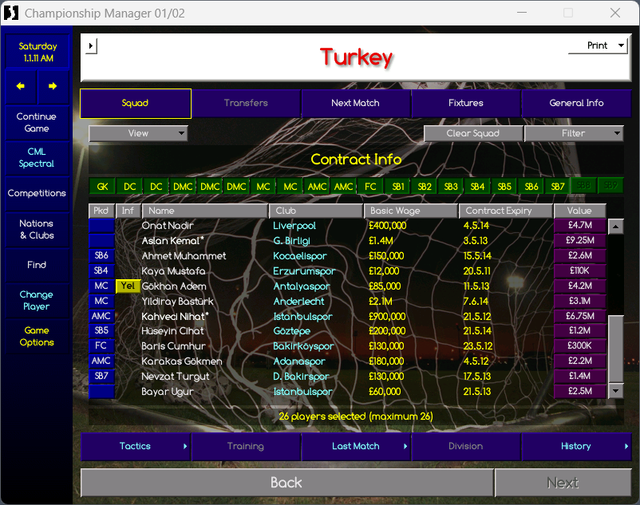Click the small arrow beside Turkey title
Viewport: 640px width, 505px height.
pyautogui.click(x=91, y=46)
